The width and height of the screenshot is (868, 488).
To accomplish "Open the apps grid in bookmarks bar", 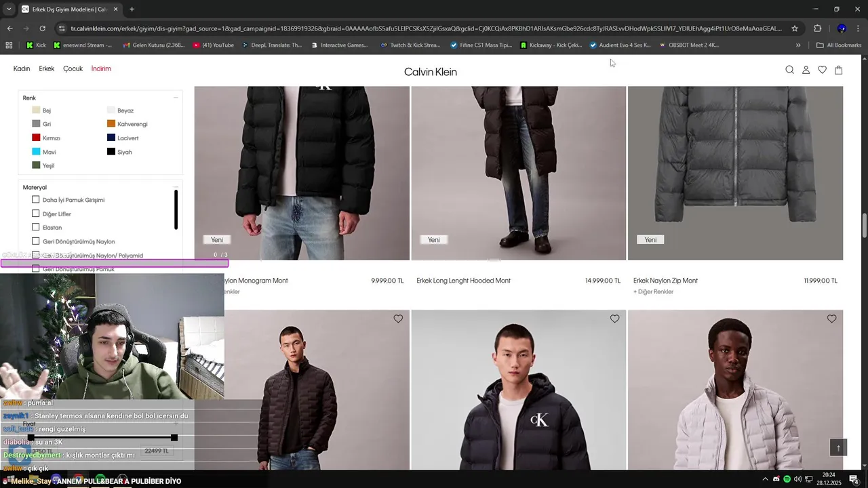I will coord(9,45).
